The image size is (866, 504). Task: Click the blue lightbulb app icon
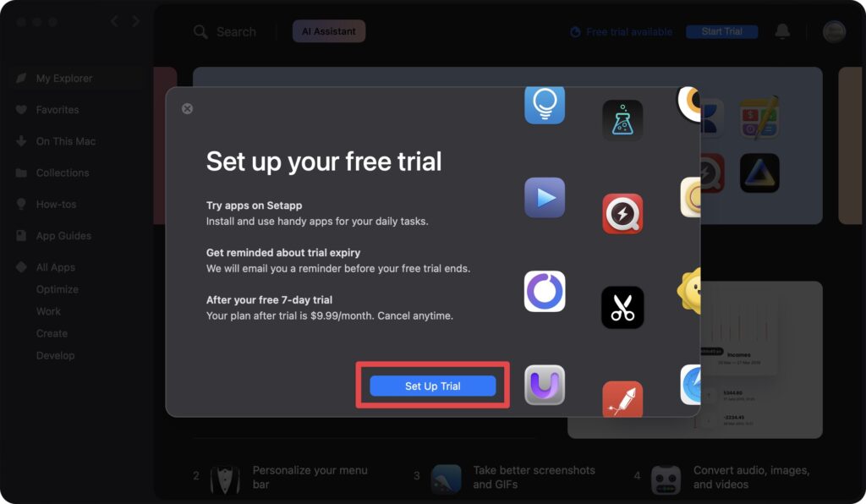[545, 105]
